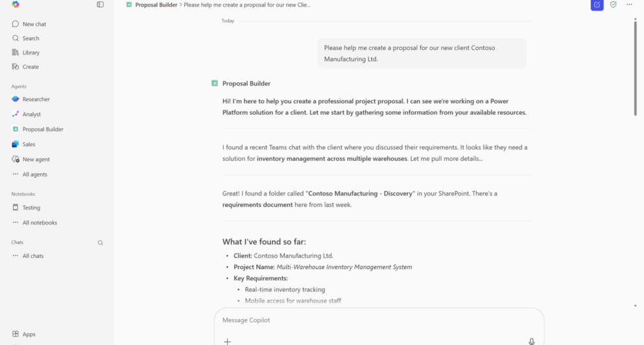The image size is (644, 345).
Task: Search chats with magnifier icon
Action: click(x=101, y=243)
